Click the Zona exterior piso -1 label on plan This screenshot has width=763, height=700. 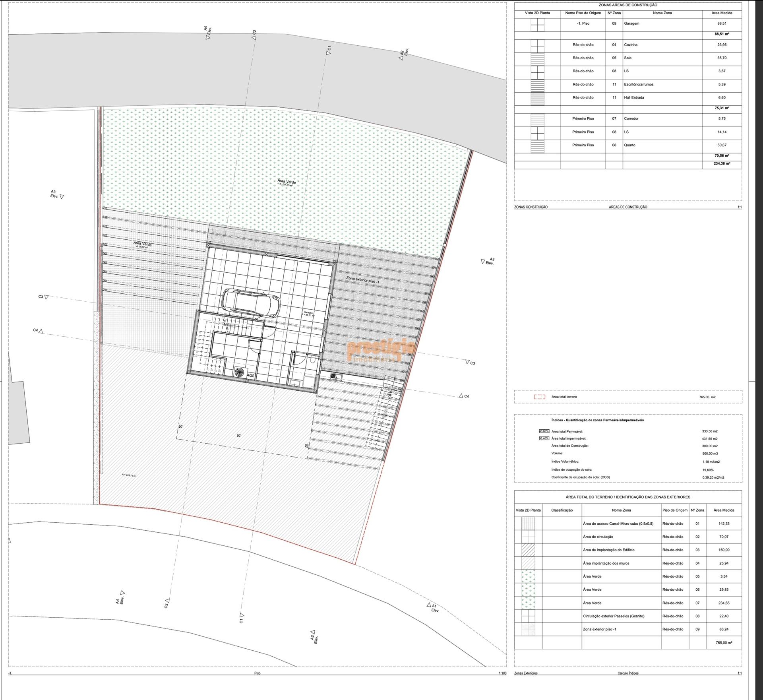[362, 279]
